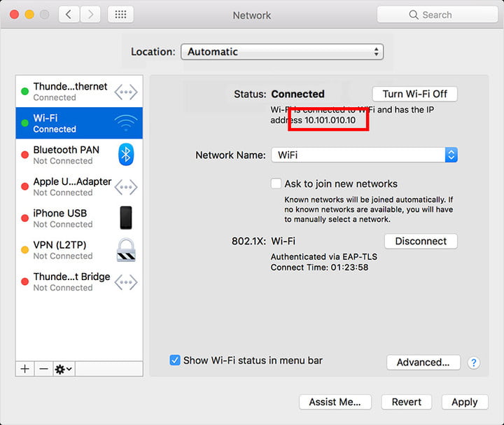Click the VPN padlock icon
504x425 pixels.
(126, 250)
